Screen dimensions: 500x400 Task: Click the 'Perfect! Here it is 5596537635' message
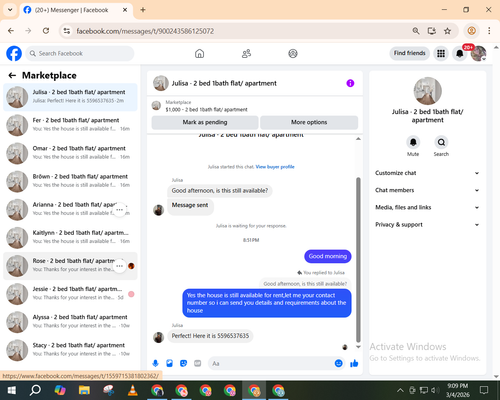pos(210,336)
